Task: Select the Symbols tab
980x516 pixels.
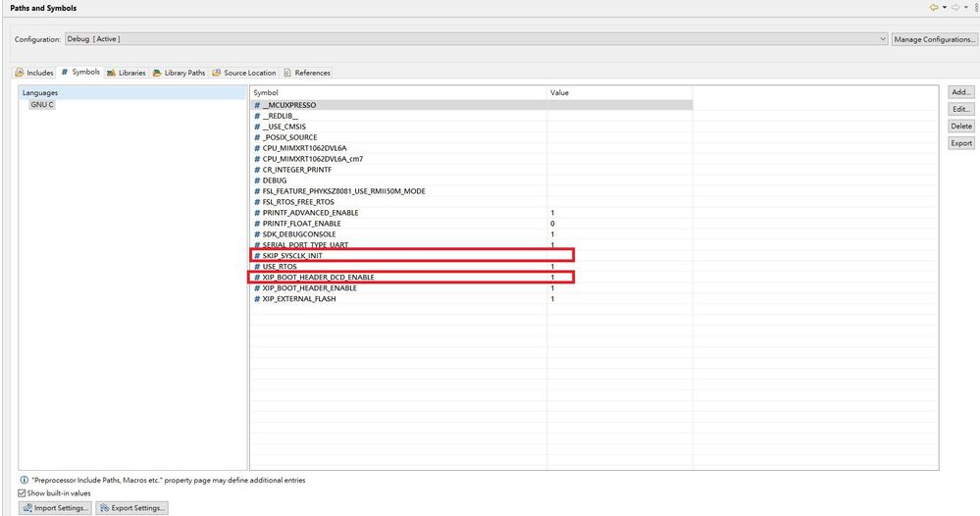Action: [x=80, y=72]
